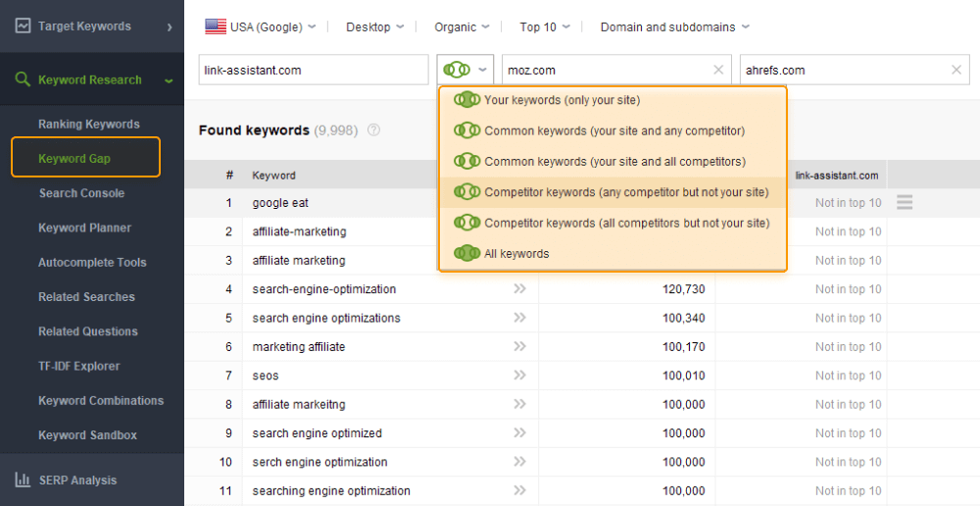
Task: Clear the moz.com competitor field
Action: point(718,70)
